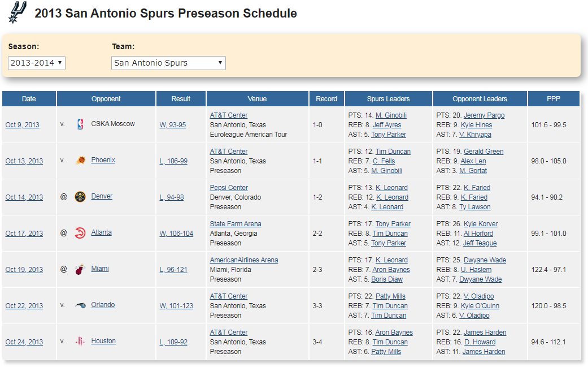
Task: Click the PPP column header
Action: (x=554, y=99)
